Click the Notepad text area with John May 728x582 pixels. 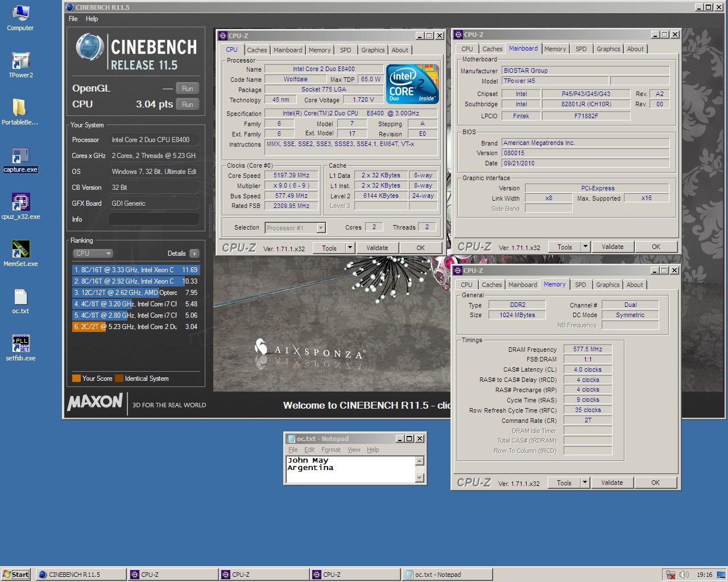click(351, 469)
